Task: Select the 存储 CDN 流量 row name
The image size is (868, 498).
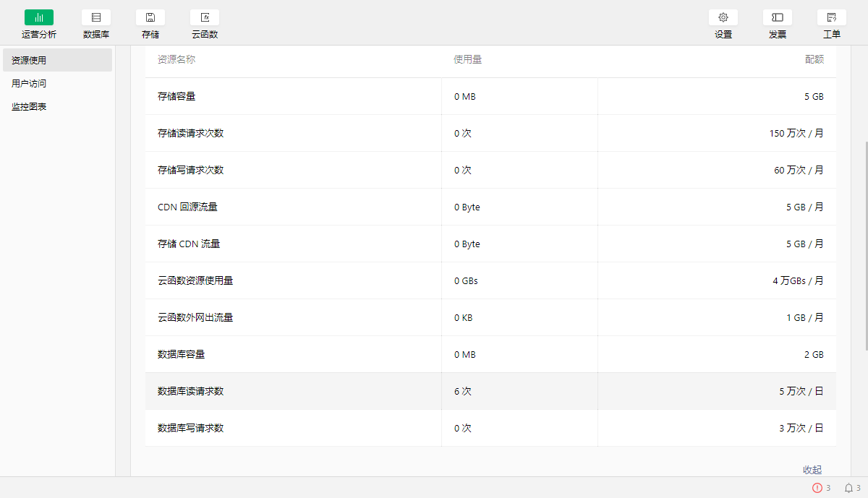Action: coord(189,244)
